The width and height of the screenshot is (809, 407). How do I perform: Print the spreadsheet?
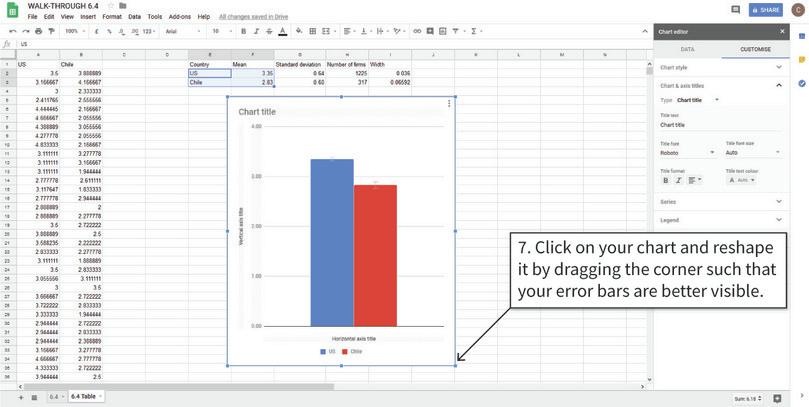coord(39,31)
